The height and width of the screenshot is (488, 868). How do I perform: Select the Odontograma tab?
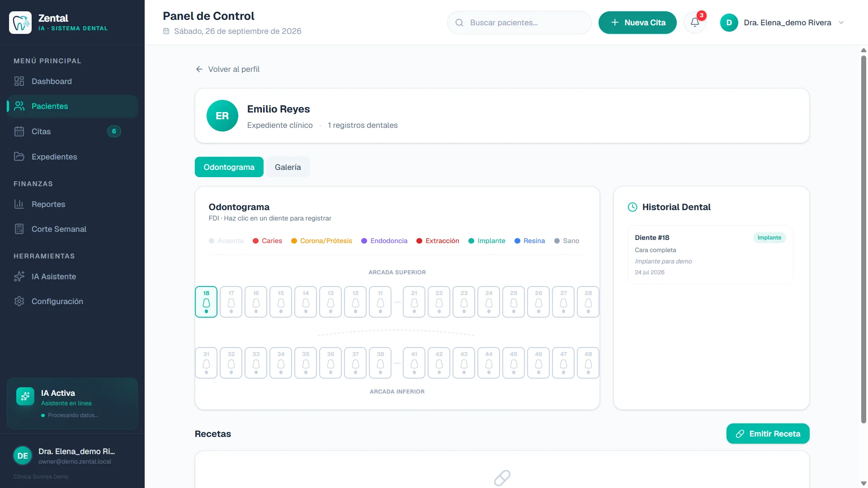(x=229, y=167)
